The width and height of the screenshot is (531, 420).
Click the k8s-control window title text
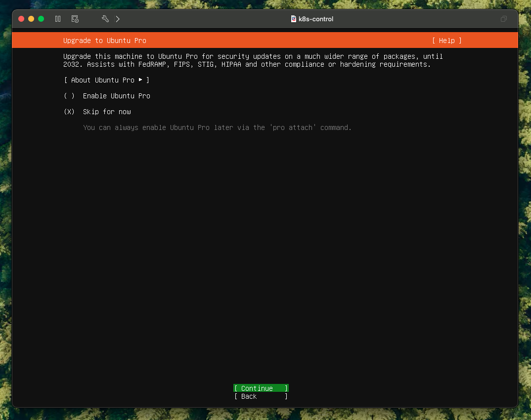[316, 19]
